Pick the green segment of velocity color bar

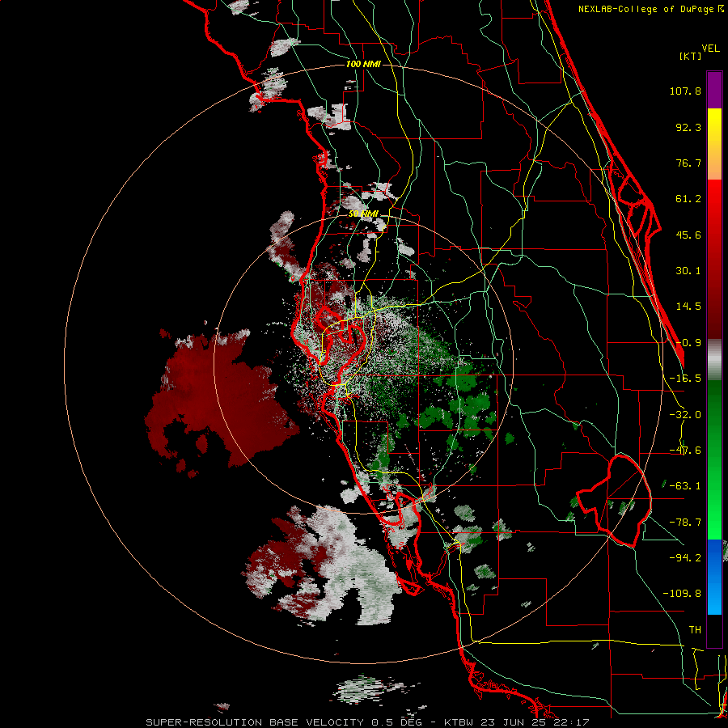tap(714, 459)
